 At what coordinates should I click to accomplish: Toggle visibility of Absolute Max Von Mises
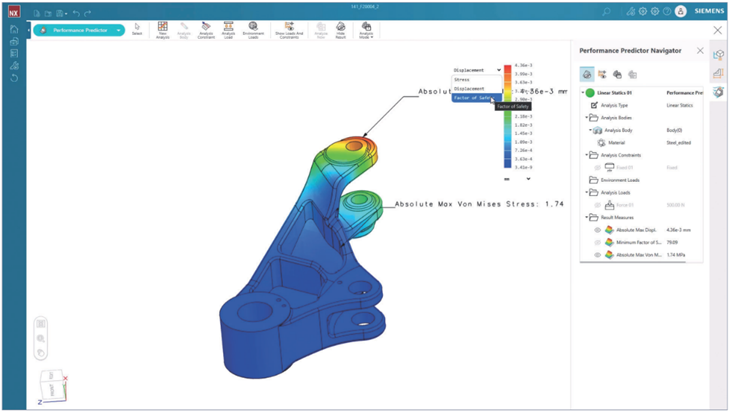(x=598, y=255)
